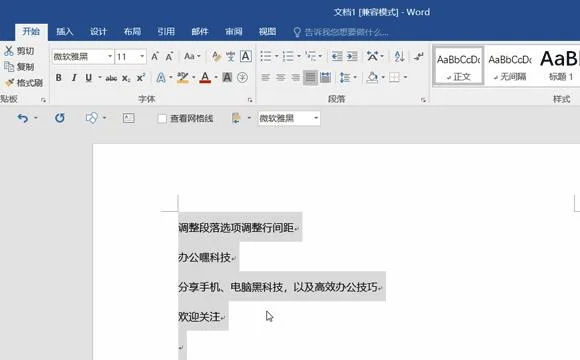Toggle Italic formatting
The height and width of the screenshot is (360, 580).
click(x=74, y=78)
